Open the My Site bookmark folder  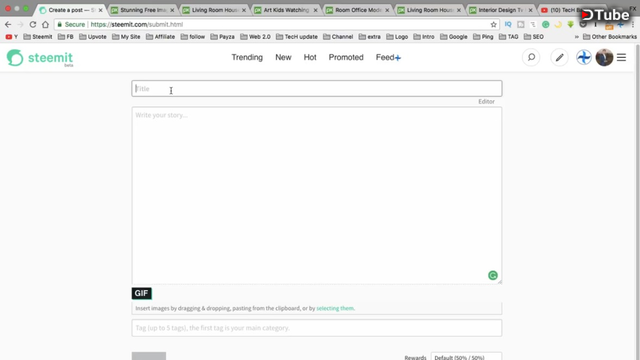(126, 37)
